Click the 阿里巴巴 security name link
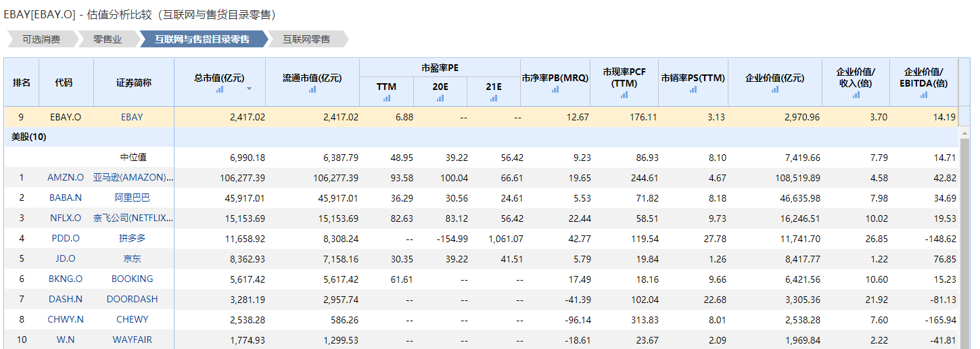The image size is (980, 349). tap(132, 197)
